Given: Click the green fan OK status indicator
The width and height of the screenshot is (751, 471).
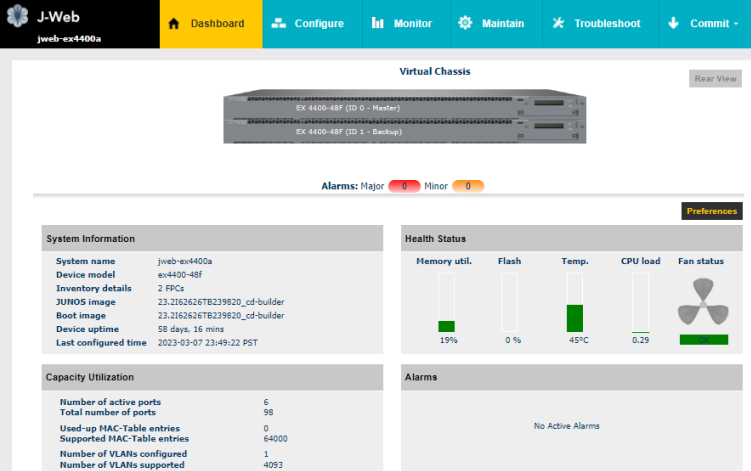Looking at the screenshot, I should click(x=703, y=340).
